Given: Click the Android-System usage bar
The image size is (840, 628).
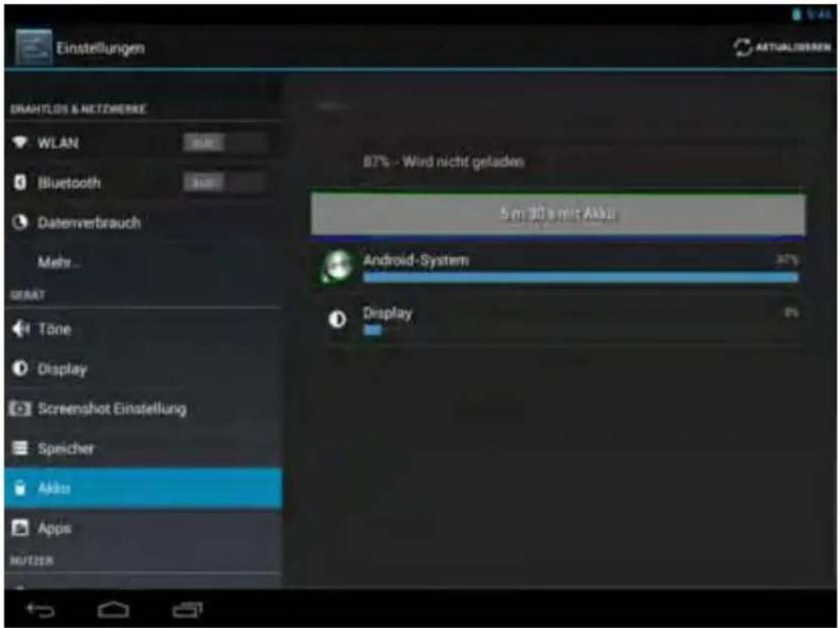Looking at the screenshot, I should pos(581,277).
